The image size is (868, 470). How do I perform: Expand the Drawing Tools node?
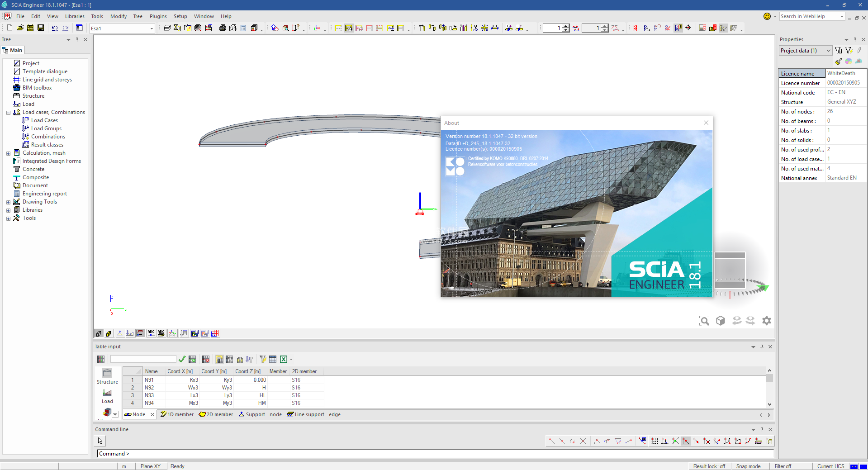point(8,202)
